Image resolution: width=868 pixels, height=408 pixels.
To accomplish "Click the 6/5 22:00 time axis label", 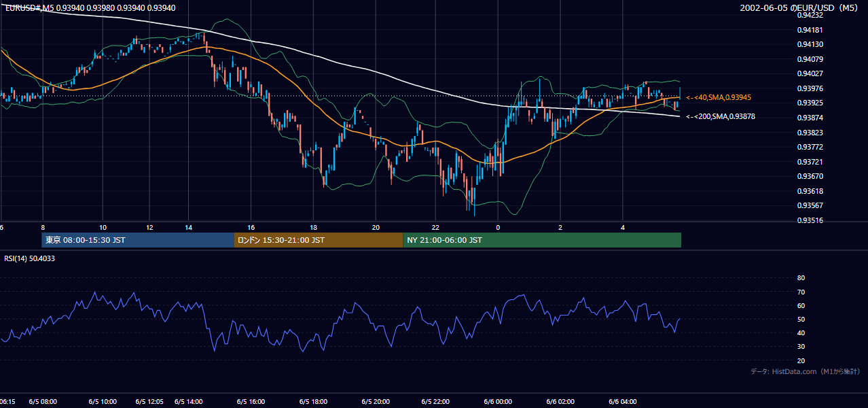I will tap(435, 401).
